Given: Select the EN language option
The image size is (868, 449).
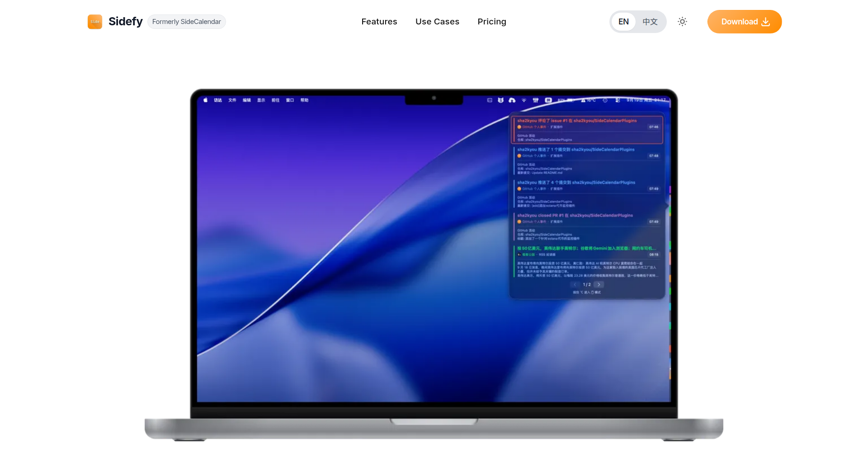Looking at the screenshot, I should coord(623,22).
